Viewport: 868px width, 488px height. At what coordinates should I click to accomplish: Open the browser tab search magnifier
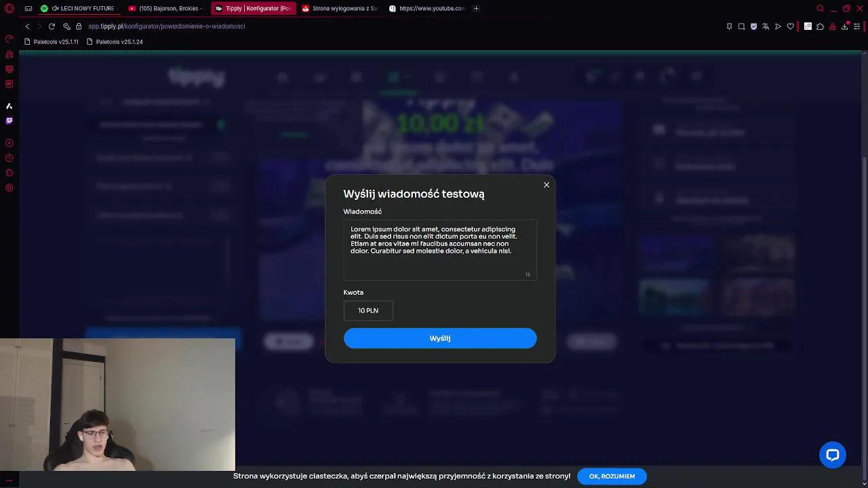coord(821,9)
